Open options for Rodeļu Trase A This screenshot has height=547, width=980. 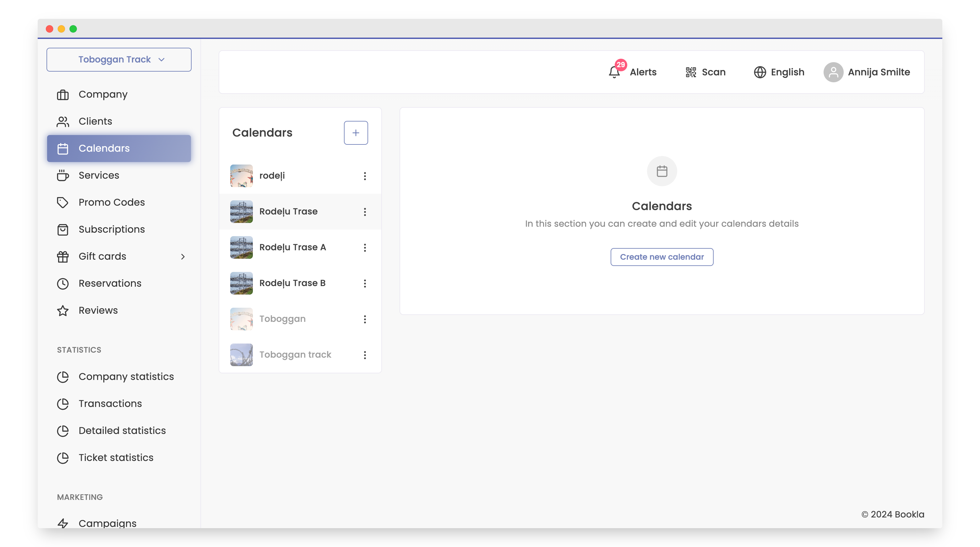(365, 248)
